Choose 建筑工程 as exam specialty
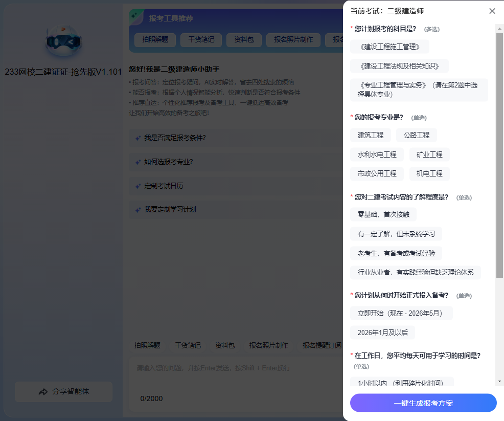Viewport: 504px width, 421px height. (370, 135)
